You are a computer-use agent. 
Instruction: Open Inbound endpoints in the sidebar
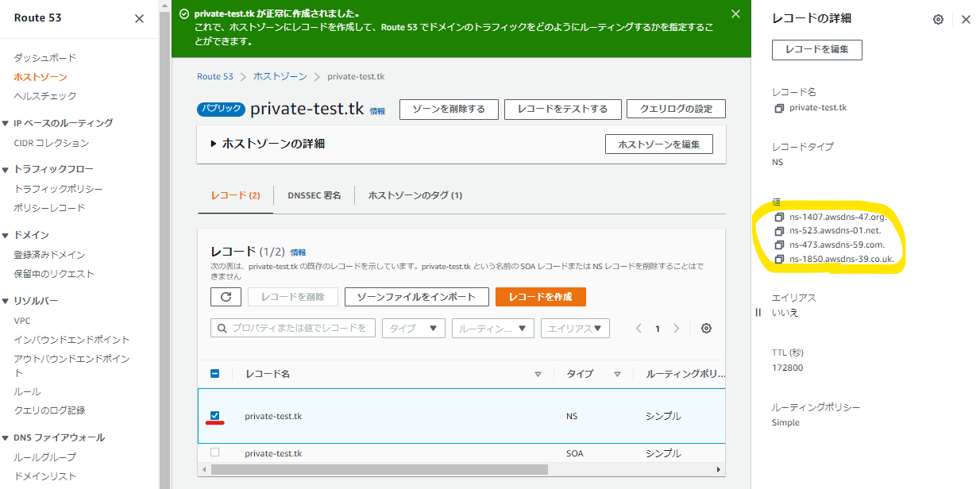(x=71, y=340)
